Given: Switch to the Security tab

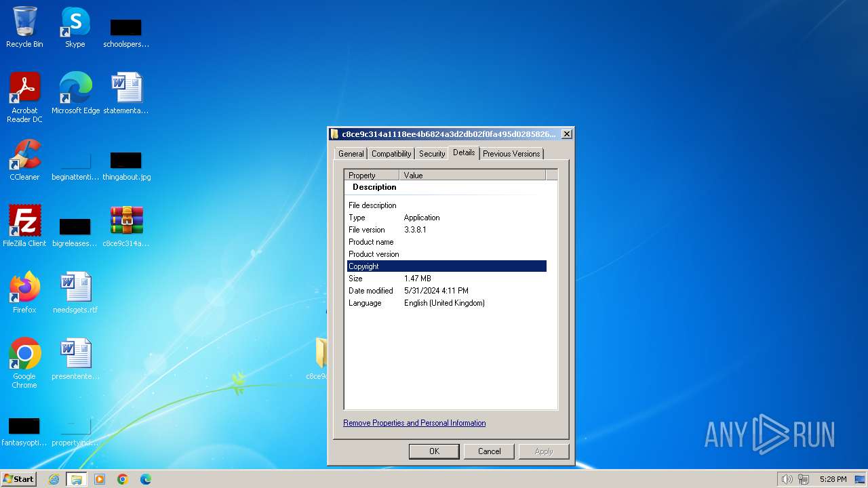Looking at the screenshot, I should (x=432, y=154).
